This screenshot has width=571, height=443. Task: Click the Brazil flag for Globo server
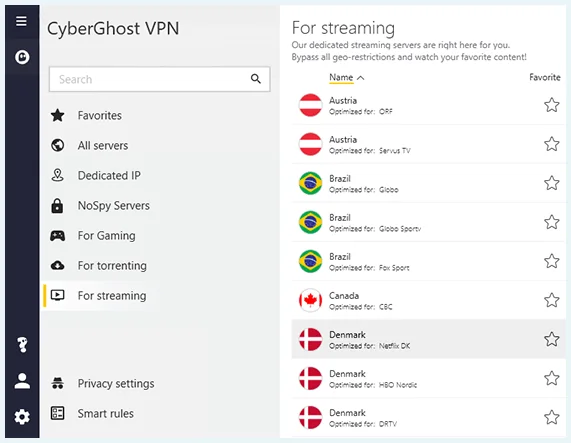point(310,183)
